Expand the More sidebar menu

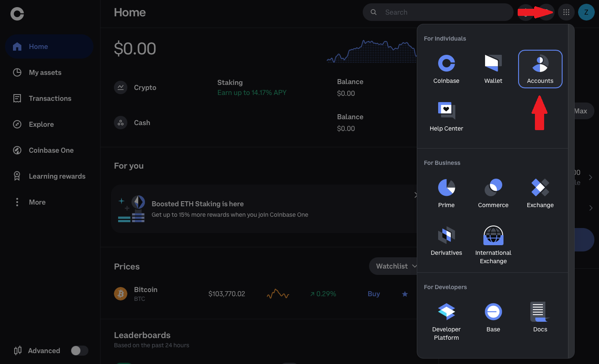click(37, 202)
